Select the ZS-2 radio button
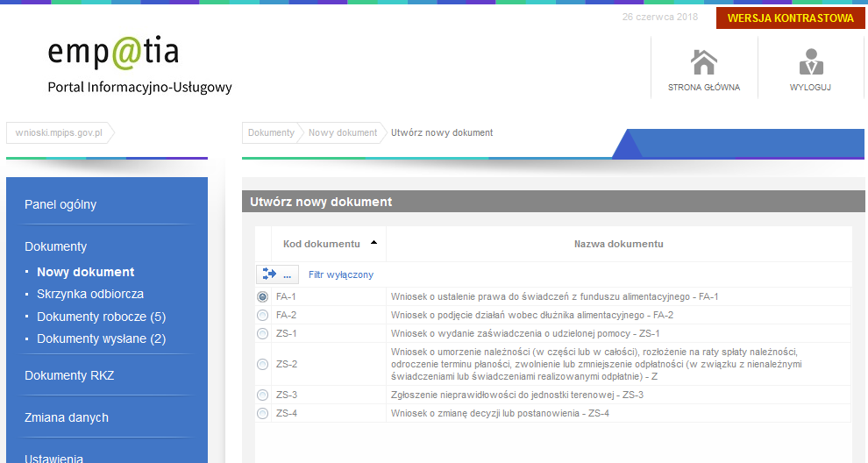868x463 pixels. (x=263, y=364)
